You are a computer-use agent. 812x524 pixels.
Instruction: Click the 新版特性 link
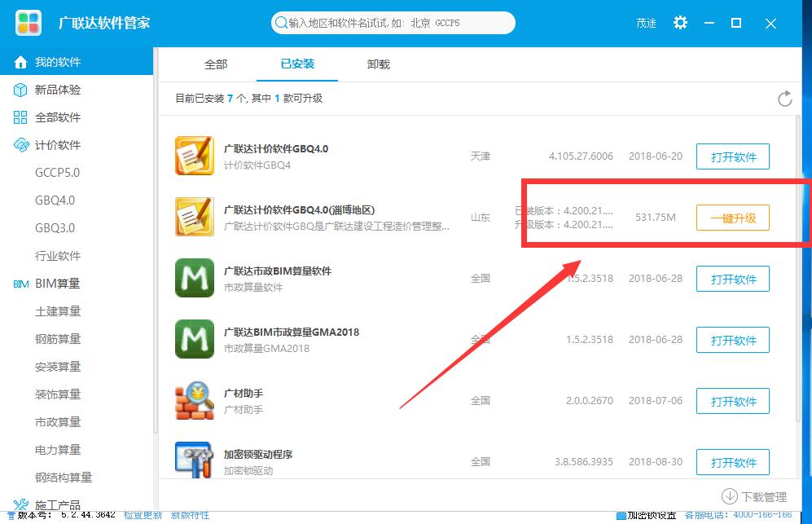(190, 515)
